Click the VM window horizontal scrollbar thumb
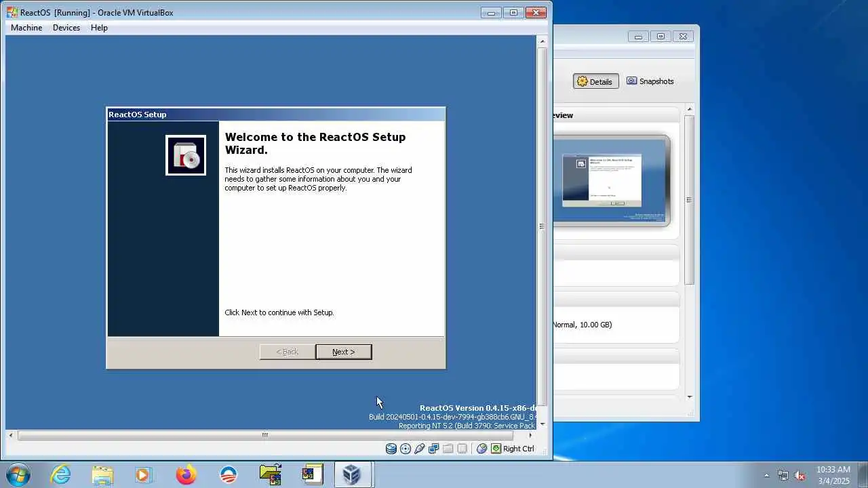 265,435
